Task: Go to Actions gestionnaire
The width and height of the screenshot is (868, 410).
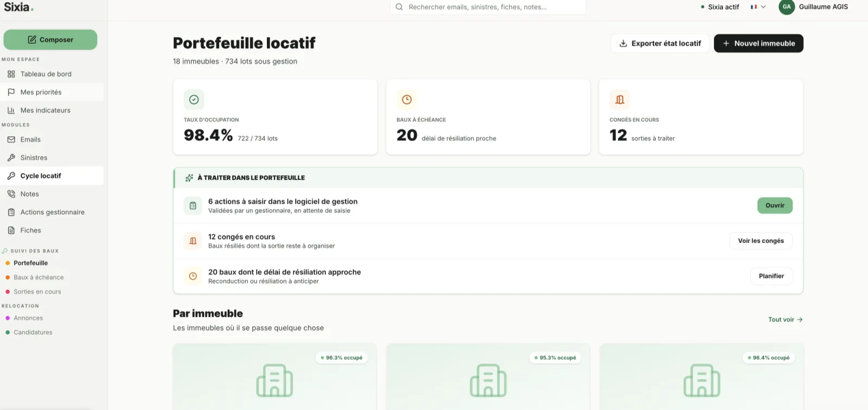Action: click(52, 212)
